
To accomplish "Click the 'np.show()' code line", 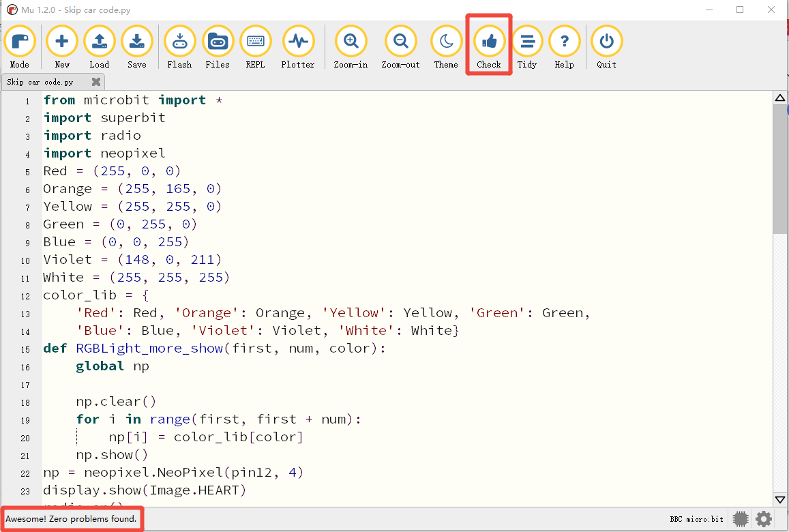I will point(113,455).
